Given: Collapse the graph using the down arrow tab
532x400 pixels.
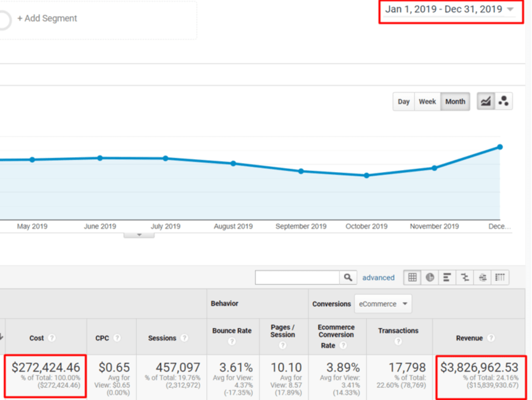Looking at the screenshot, I should click(x=139, y=235).
